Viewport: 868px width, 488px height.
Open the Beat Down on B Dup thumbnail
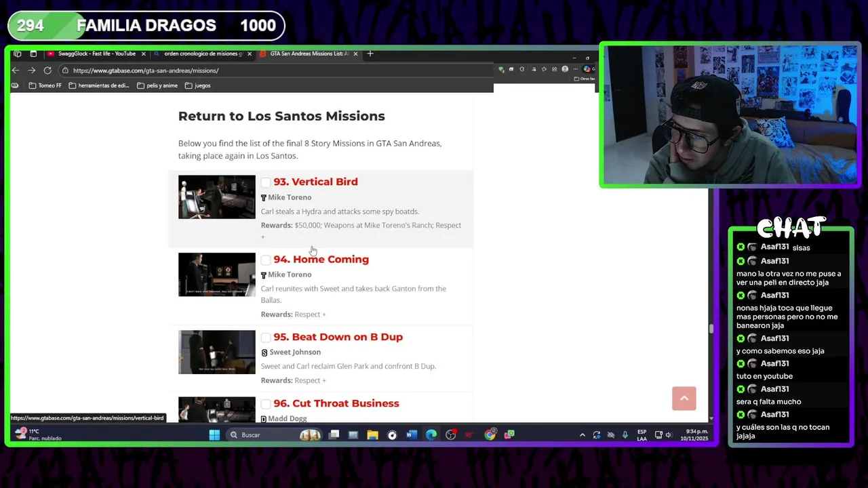pyautogui.click(x=217, y=352)
